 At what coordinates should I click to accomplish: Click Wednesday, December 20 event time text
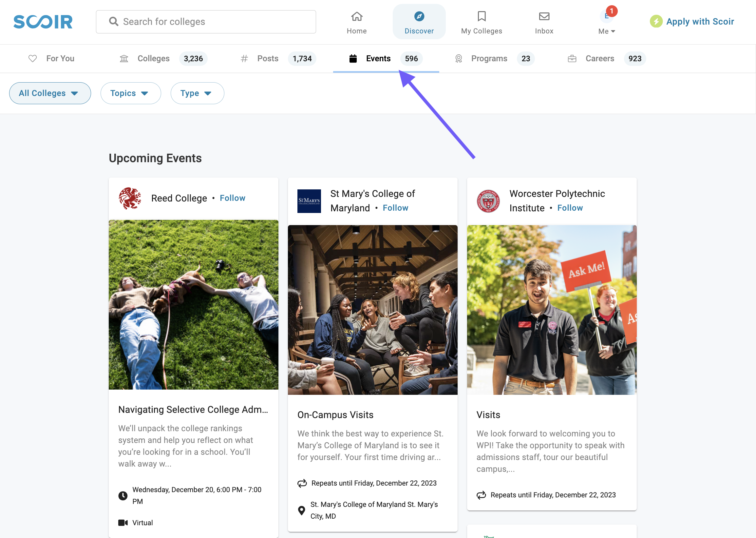coord(197,495)
